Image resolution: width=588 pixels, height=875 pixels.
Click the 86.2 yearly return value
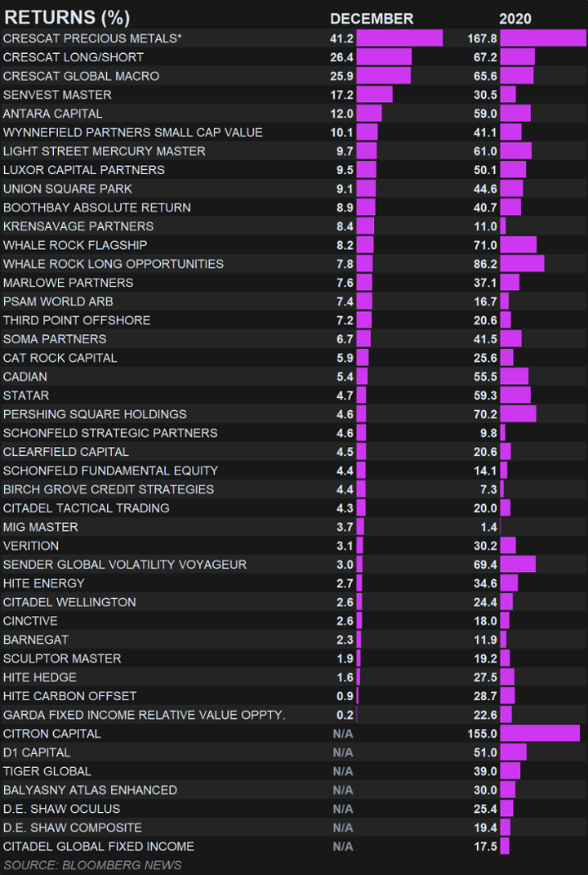tap(485, 264)
